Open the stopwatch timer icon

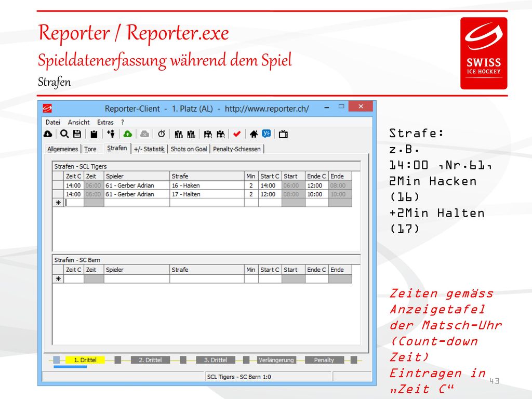pyautogui.click(x=161, y=134)
